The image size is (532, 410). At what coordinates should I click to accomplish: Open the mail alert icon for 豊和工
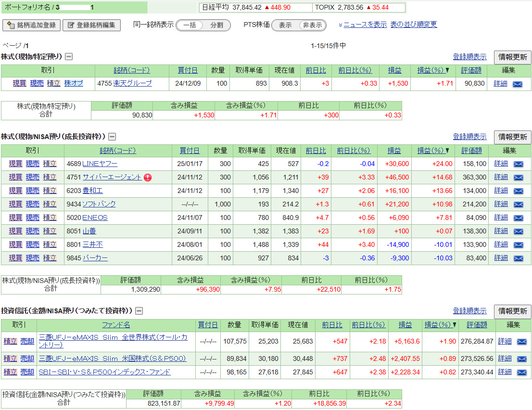point(518,191)
